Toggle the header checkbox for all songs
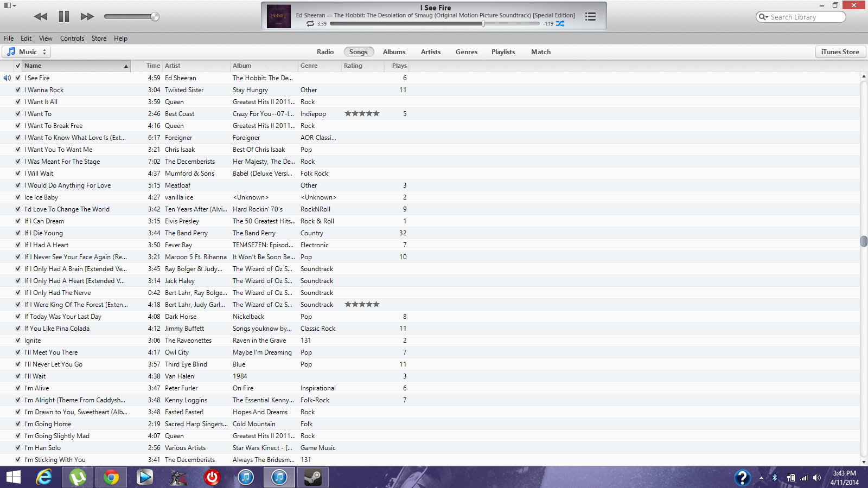 coord(18,66)
